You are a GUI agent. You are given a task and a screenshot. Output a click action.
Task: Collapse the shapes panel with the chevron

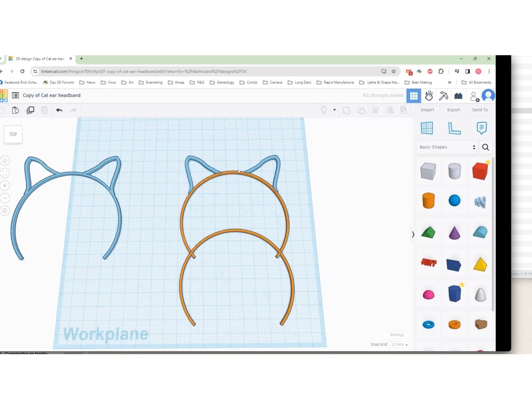tap(413, 234)
